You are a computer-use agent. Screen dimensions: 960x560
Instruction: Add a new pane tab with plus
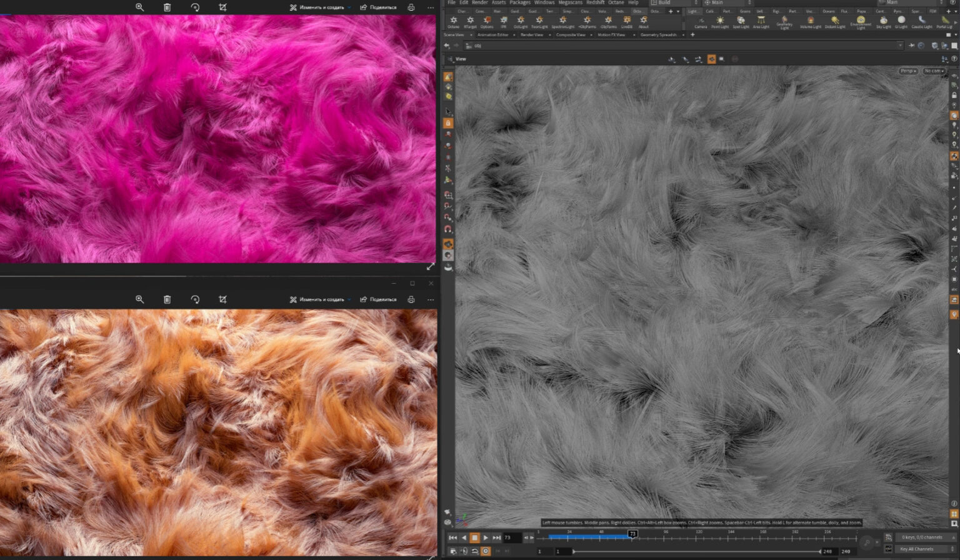[x=692, y=35]
